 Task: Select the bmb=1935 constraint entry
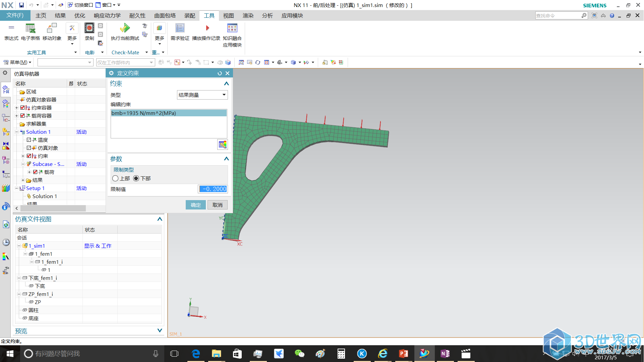(x=169, y=113)
